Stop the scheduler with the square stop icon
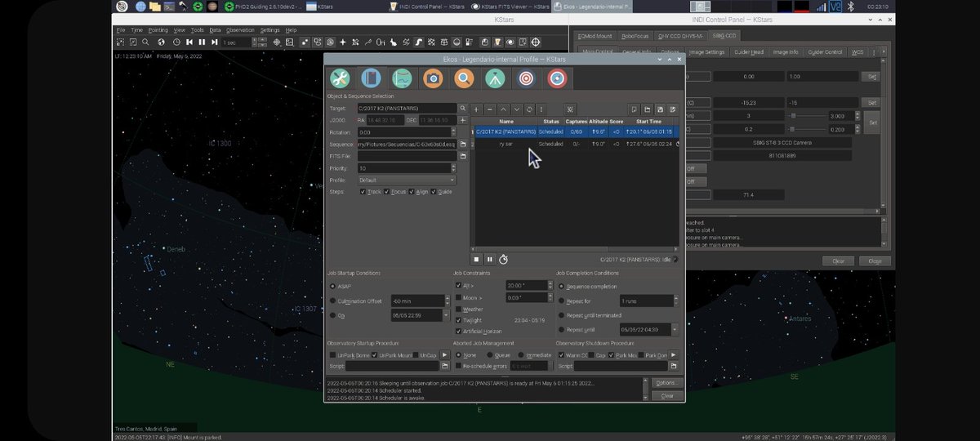This screenshot has height=441, width=980. tap(477, 259)
